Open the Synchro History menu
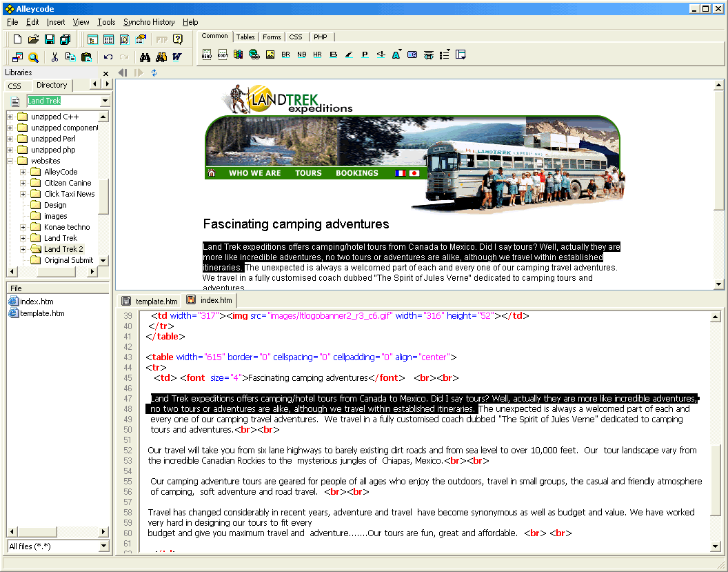This screenshot has width=728, height=572. coord(149,22)
